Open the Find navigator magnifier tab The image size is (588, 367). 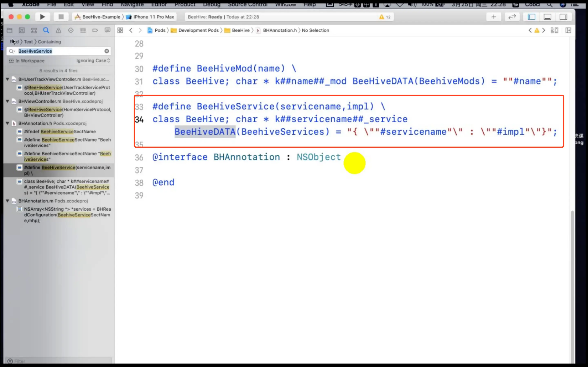46,30
